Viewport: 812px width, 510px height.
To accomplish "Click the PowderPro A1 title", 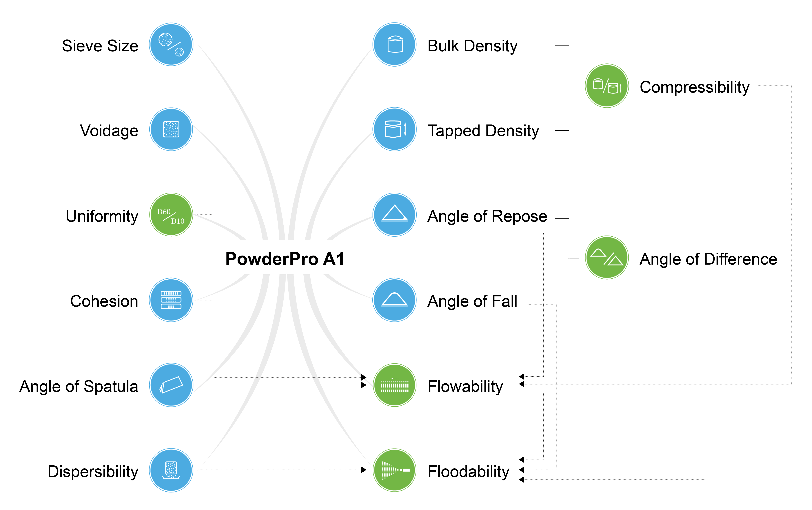I will pos(285,259).
